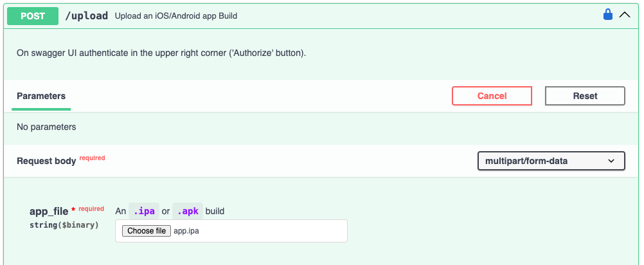The width and height of the screenshot is (644, 265).
Task: Switch to the Parameters tab
Action: (41, 96)
